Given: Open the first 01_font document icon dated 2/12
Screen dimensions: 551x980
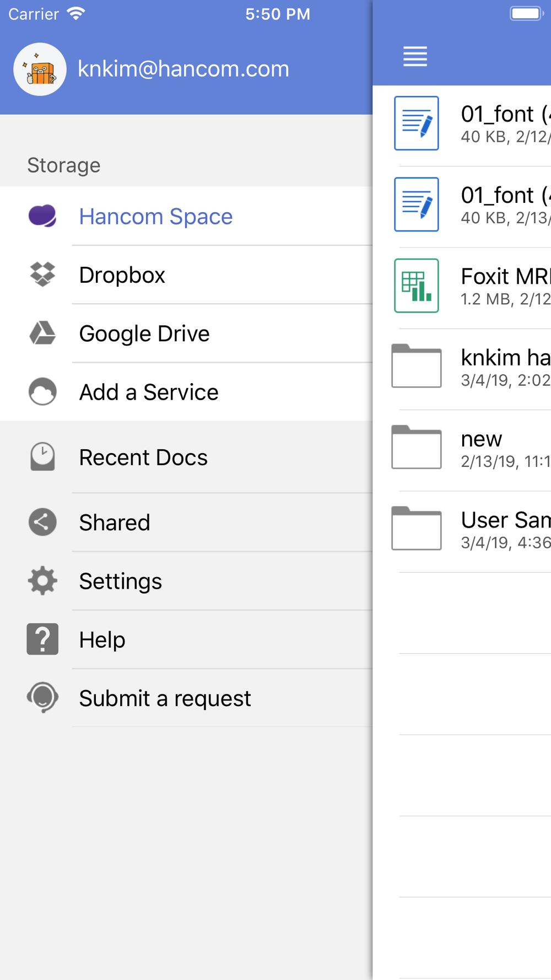Looking at the screenshot, I should click(417, 123).
